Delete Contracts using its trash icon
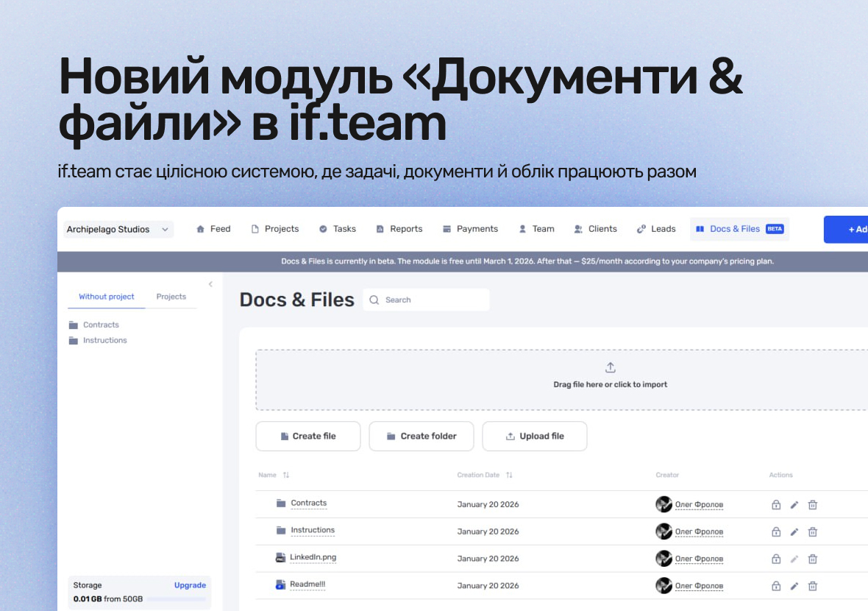The width and height of the screenshot is (868, 611). pyautogui.click(x=813, y=505)
